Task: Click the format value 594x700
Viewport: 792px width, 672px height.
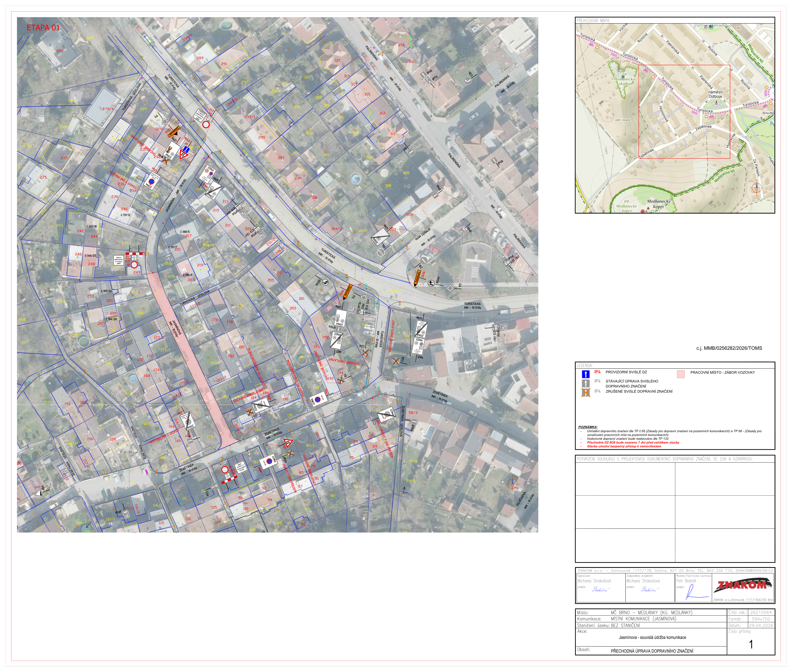Action: [x=761, y=619]
